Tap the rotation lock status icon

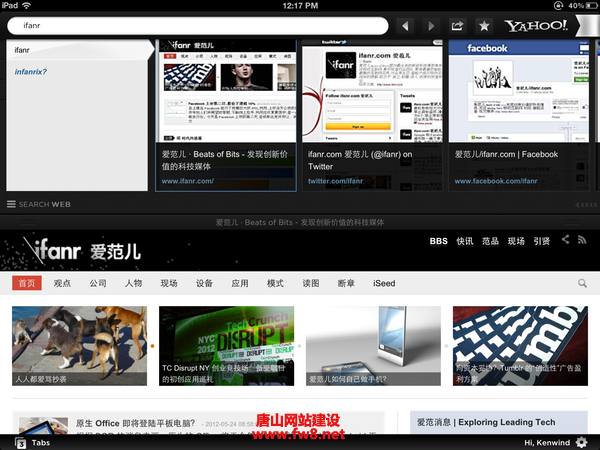558,5
